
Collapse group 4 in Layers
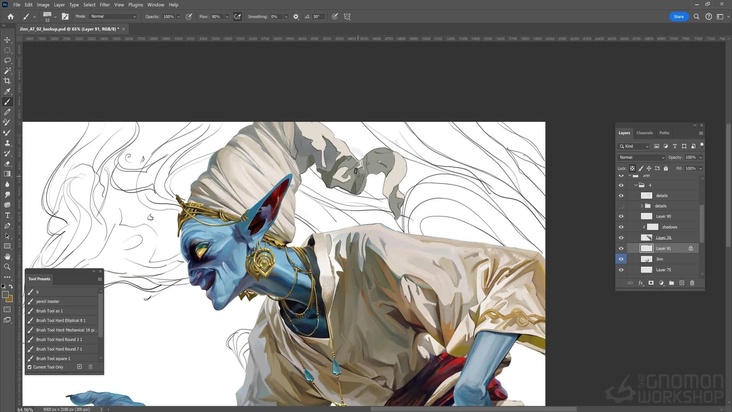coord(635,185)
